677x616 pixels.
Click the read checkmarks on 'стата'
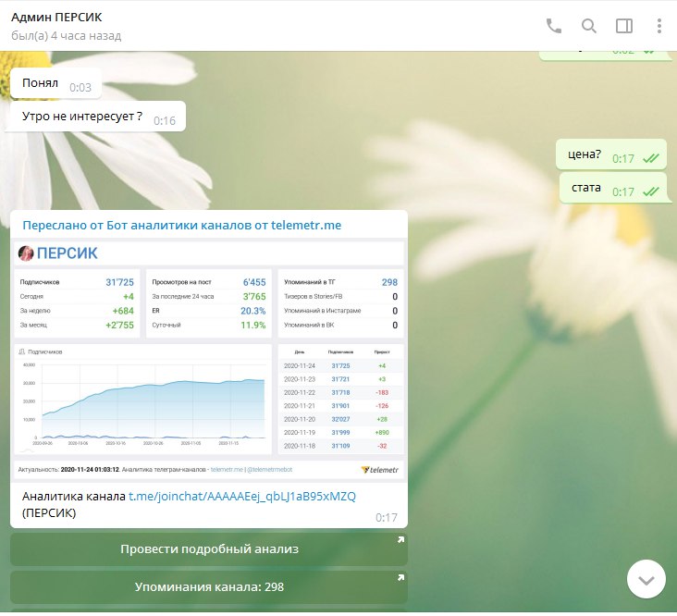point(651,191)
